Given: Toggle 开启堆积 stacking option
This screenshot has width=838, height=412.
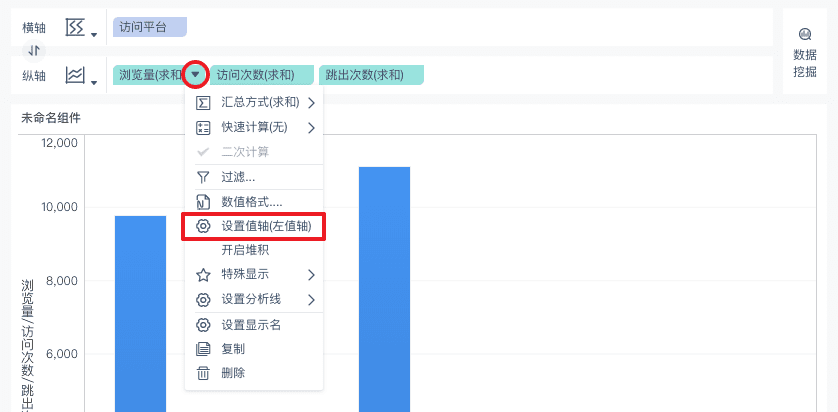Looking at the screenshot, I should tap(245, 250).
